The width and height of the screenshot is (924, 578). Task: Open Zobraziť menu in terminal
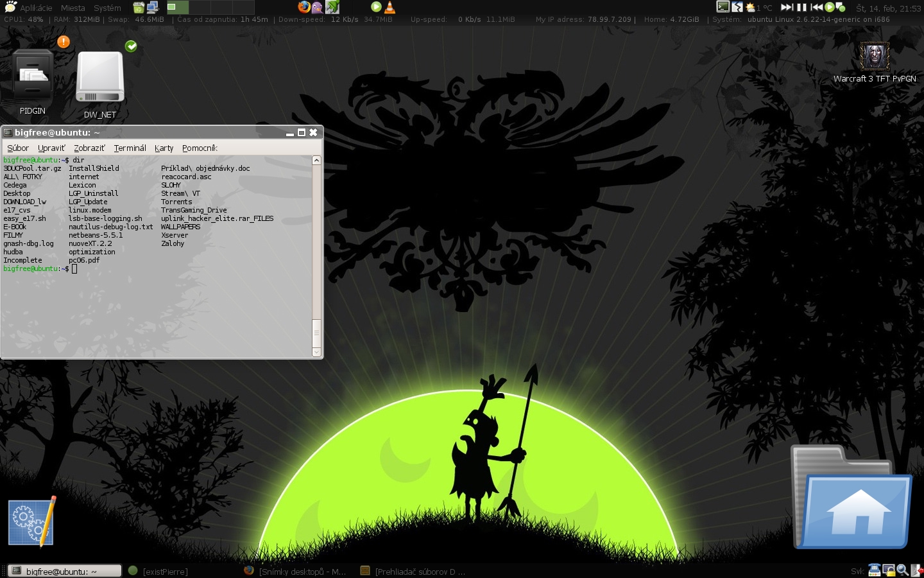pos(89,148)
